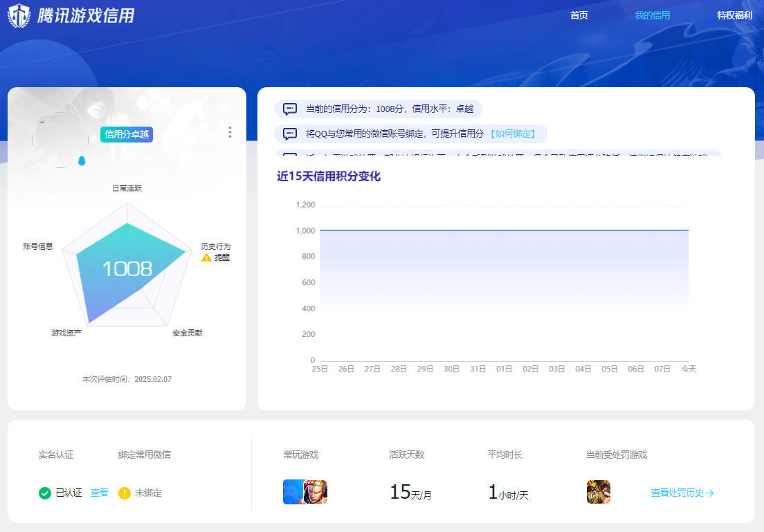Click the Tencent Game Credit shield logo
The width and height of the screenshot is (764, 532).
tap(19, 15)
